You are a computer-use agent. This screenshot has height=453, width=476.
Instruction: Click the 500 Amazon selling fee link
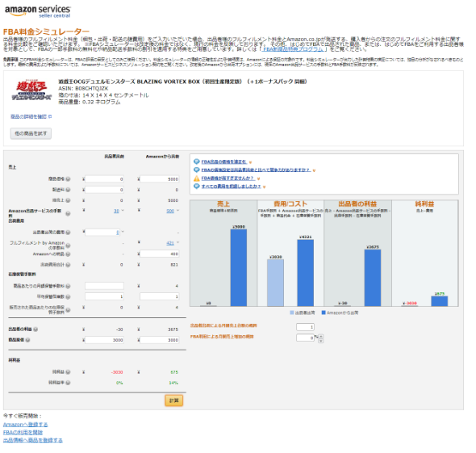click(x=170, y=211)
